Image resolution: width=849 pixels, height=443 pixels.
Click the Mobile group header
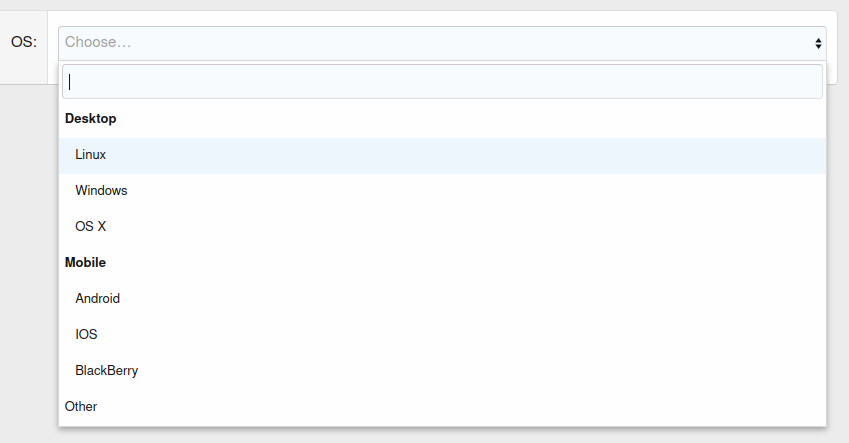click(x=85, y=263)
